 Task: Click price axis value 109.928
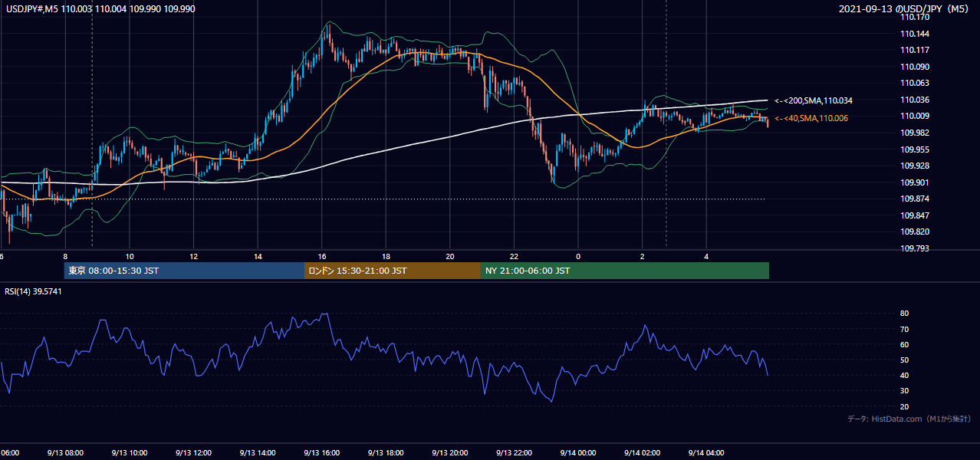pos(916,166)
